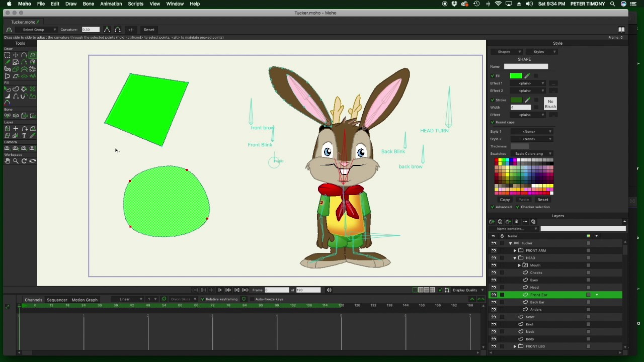Select the Blob Brush tool

[x=7, y=69]
